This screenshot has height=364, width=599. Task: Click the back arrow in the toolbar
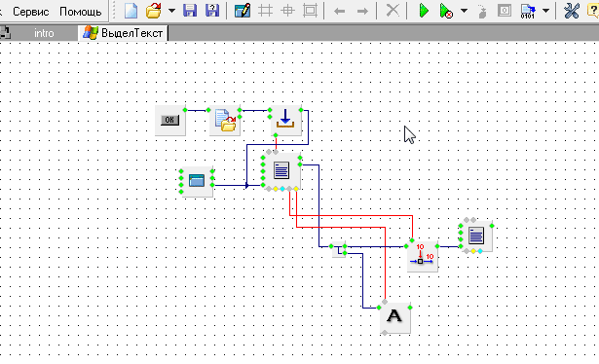tap(339, 12)
